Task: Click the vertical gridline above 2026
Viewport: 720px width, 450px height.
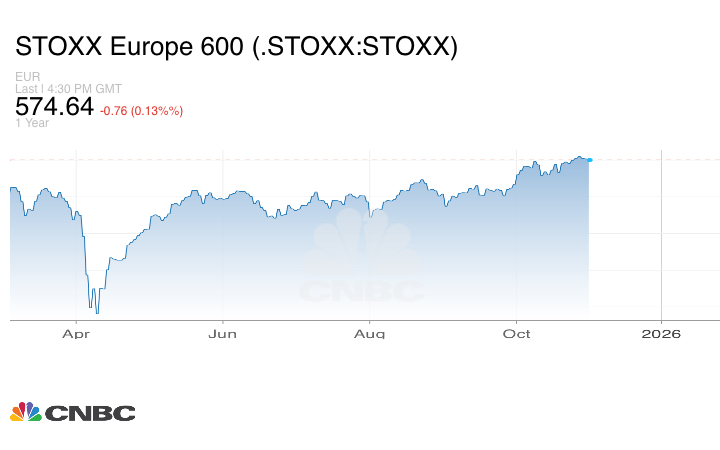Action: point(661,240)
